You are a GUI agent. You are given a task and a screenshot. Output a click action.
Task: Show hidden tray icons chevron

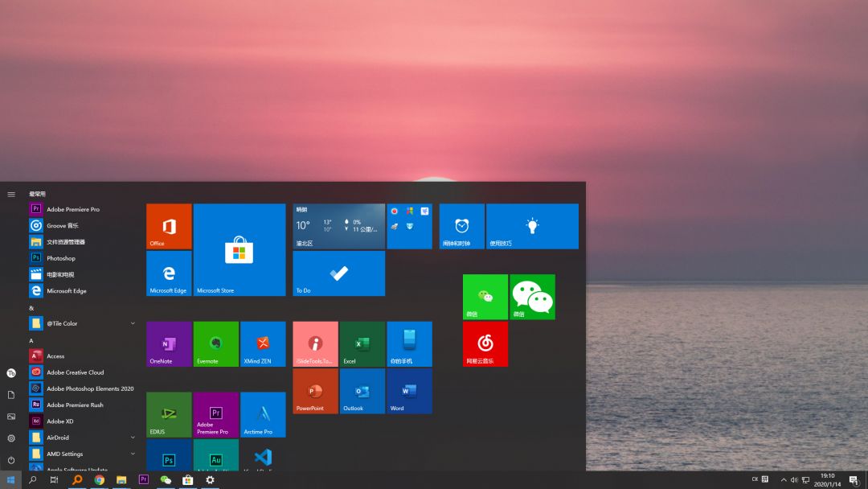coord(784,480)
